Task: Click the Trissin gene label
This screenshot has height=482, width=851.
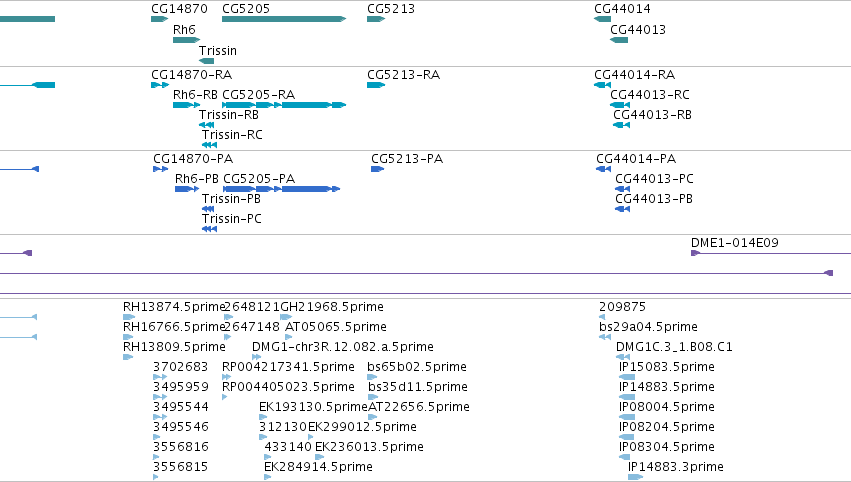Action: point(218,50)
